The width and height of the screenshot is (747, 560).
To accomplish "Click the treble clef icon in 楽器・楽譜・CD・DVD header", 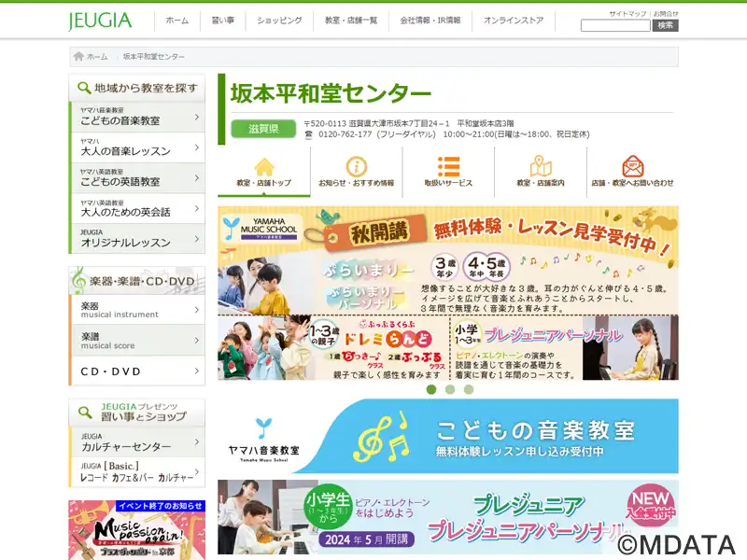I will pos(78,280).
